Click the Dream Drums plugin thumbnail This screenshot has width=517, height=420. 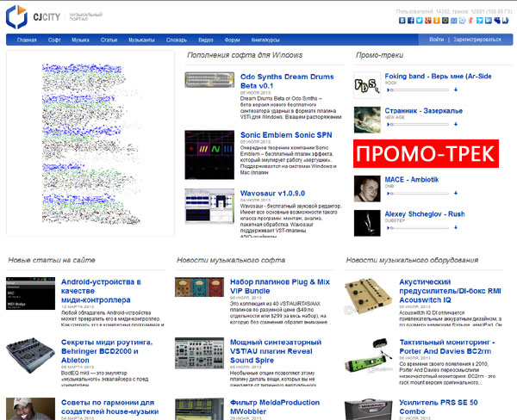pos(209,80)
